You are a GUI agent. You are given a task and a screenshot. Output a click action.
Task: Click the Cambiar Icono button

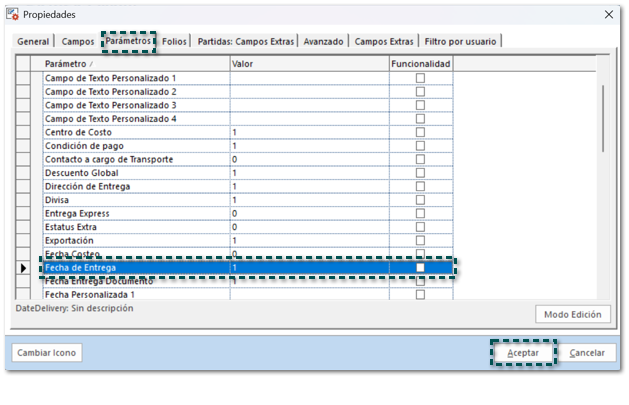point(47,353)
